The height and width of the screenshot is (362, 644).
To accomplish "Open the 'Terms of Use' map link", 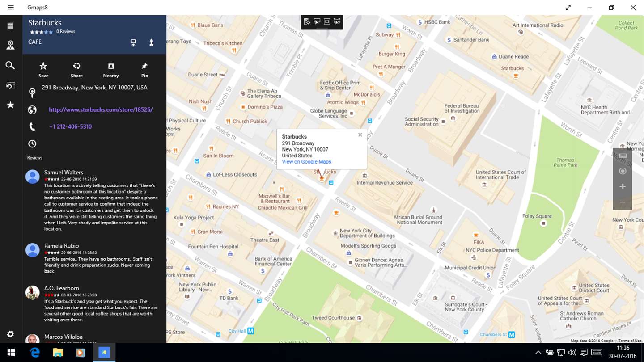I will tap(630, 341).
